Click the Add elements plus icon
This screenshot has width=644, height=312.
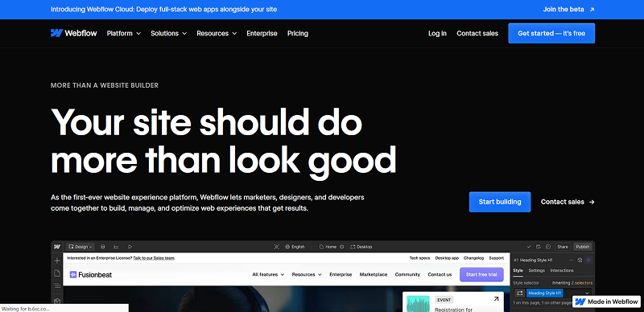(57, 261)
